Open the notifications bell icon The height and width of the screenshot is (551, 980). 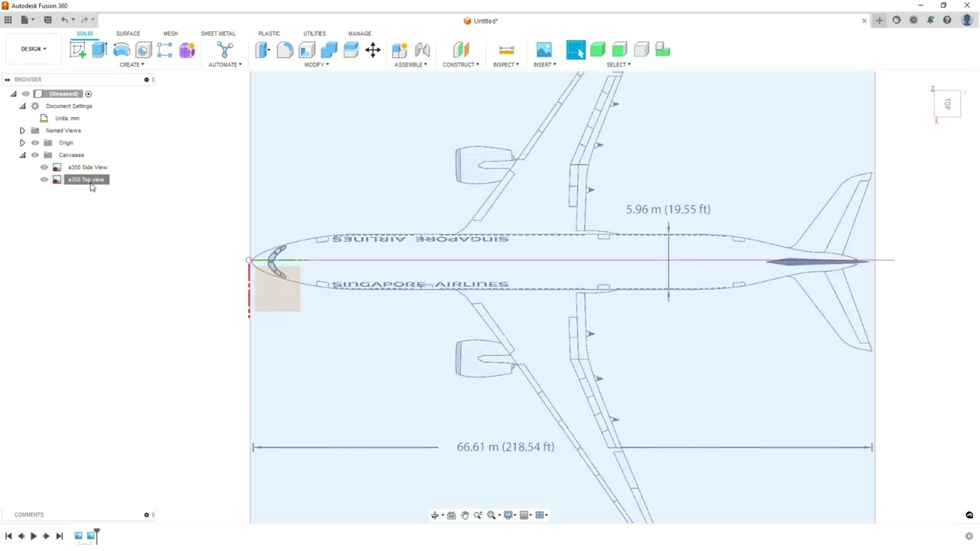930,21
